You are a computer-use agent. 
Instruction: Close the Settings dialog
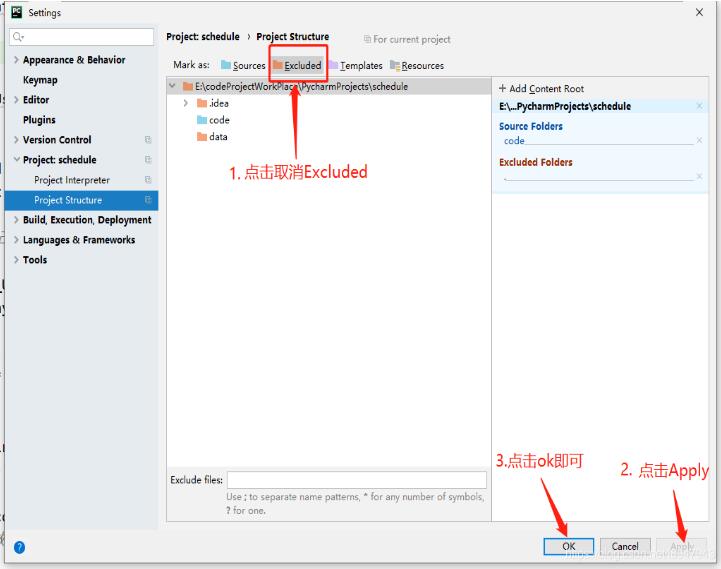(699, 12)
